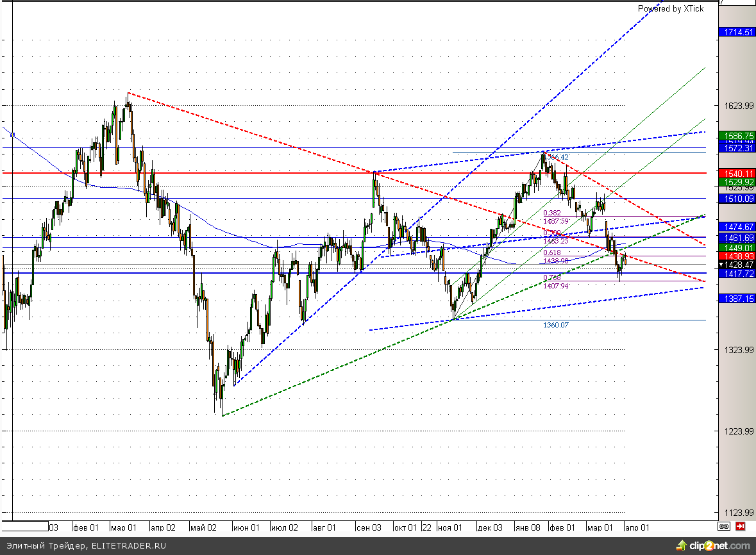Click the small blue square marker on the left edge
The image size is (756, 555).
[x=12, y=135]
